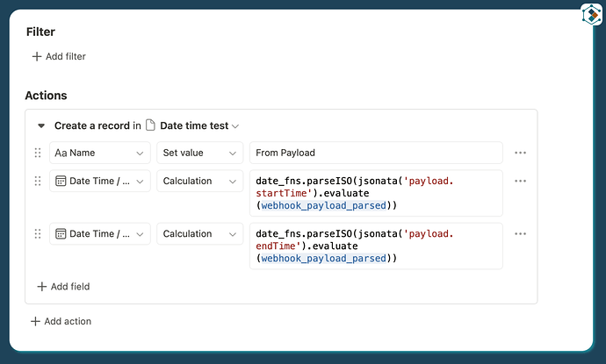The image size is (606, 364).
Task: Click the webhook_payload_parsed variable in startTime formula
Action: tap(324, 205)
